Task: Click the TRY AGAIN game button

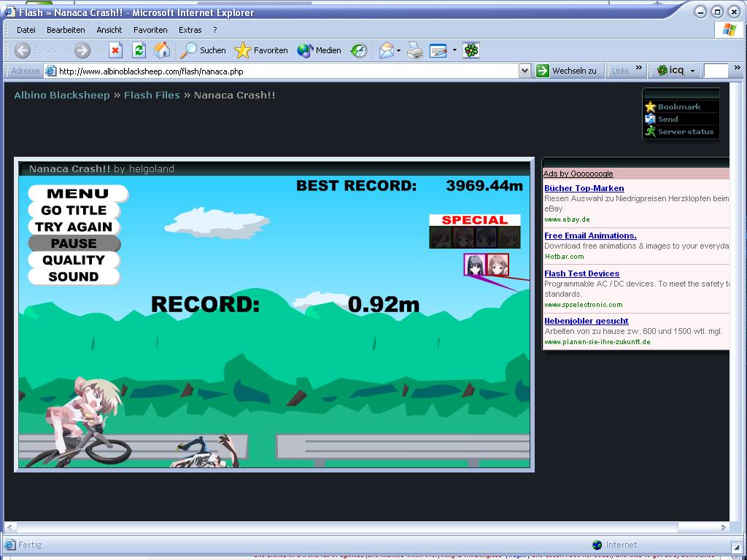Action: tap(74, 227)
